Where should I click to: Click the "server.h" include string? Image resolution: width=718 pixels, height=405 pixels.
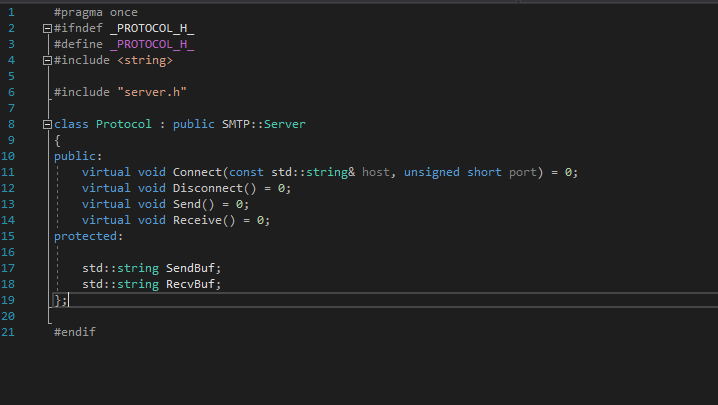[152, 92]
